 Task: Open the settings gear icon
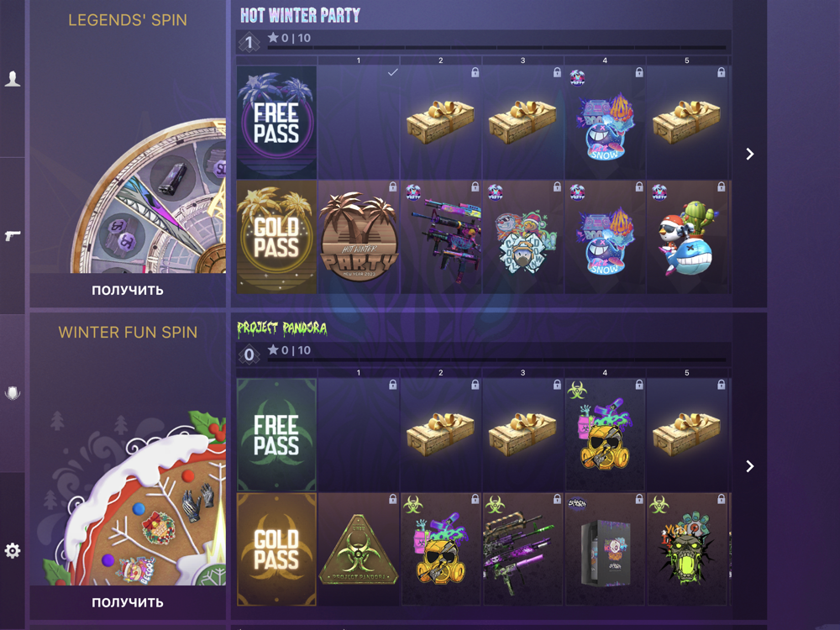tap(13, 550)
